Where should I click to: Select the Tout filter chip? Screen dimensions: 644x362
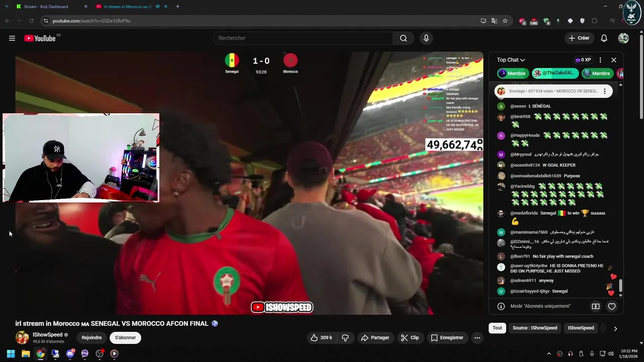[497, 328]
